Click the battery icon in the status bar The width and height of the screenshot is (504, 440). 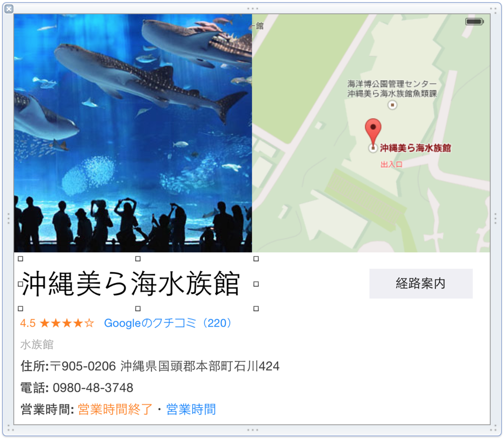(474, 22)
